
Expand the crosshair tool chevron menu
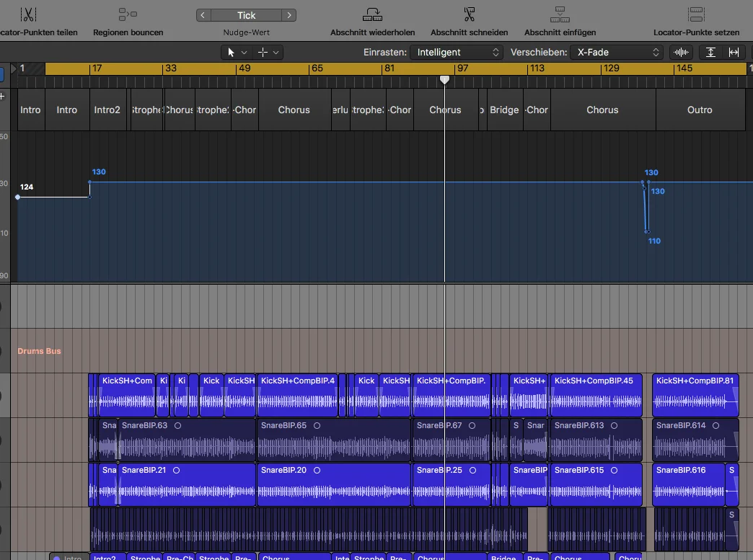click(276, 53)
